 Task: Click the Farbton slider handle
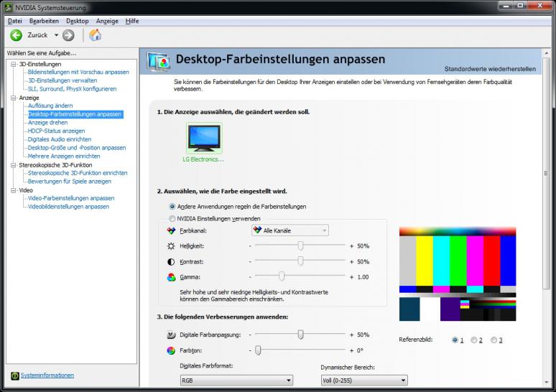coord(258,350)
